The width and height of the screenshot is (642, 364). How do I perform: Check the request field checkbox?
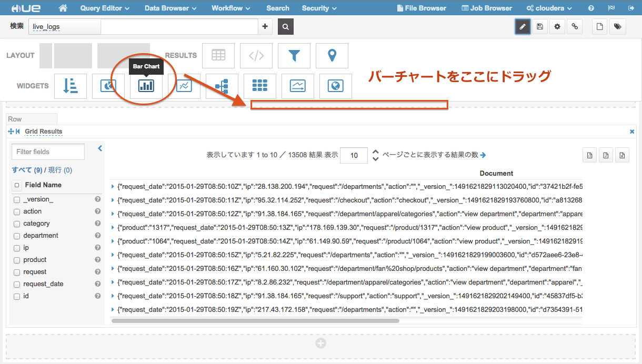pyautogui.click(x=17, y=272)
